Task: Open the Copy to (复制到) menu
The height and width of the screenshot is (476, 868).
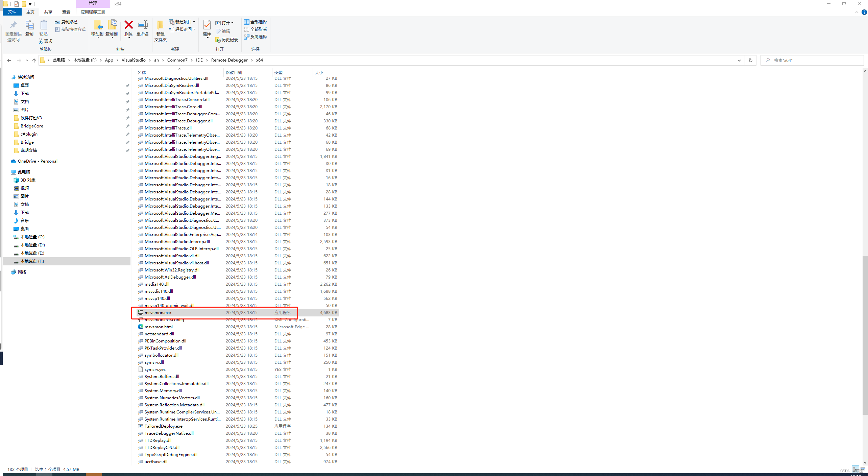Action: pos(112,28)
